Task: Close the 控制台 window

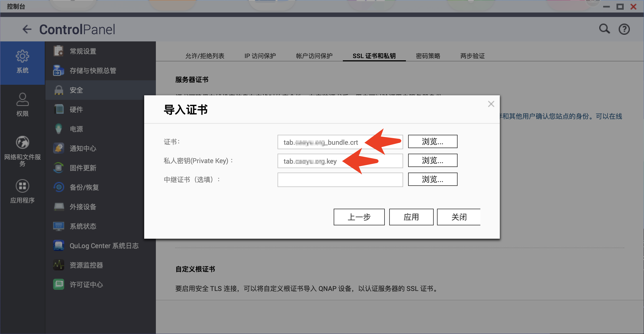Action: pyautogui.click(x=633, y=6)
